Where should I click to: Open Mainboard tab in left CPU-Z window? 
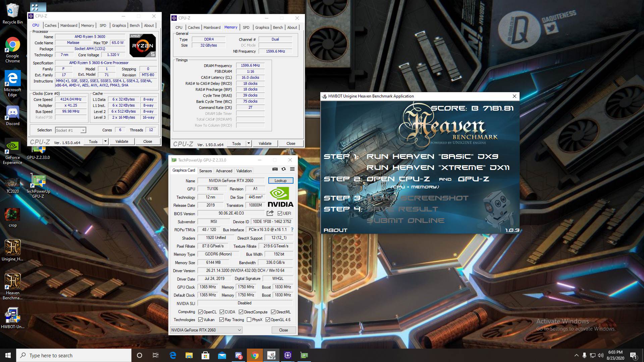69,25
